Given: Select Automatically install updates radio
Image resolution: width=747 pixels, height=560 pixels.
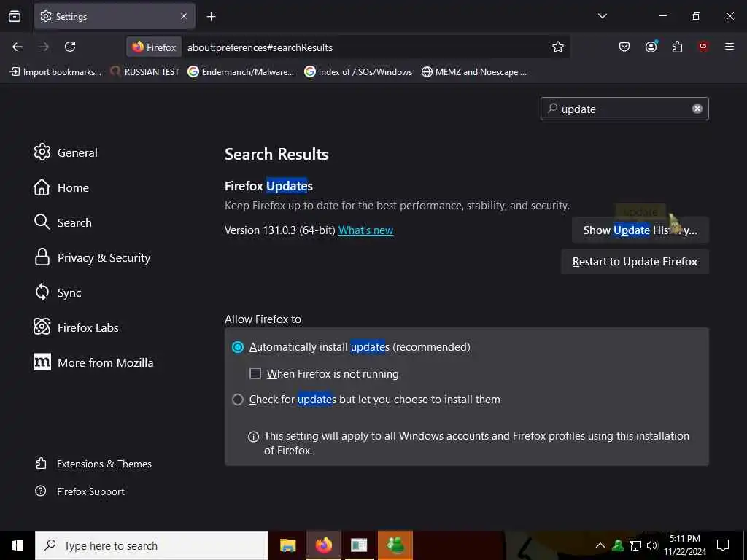Looking at the screenshot, I should pyautogui.click(x=238, y=347).
